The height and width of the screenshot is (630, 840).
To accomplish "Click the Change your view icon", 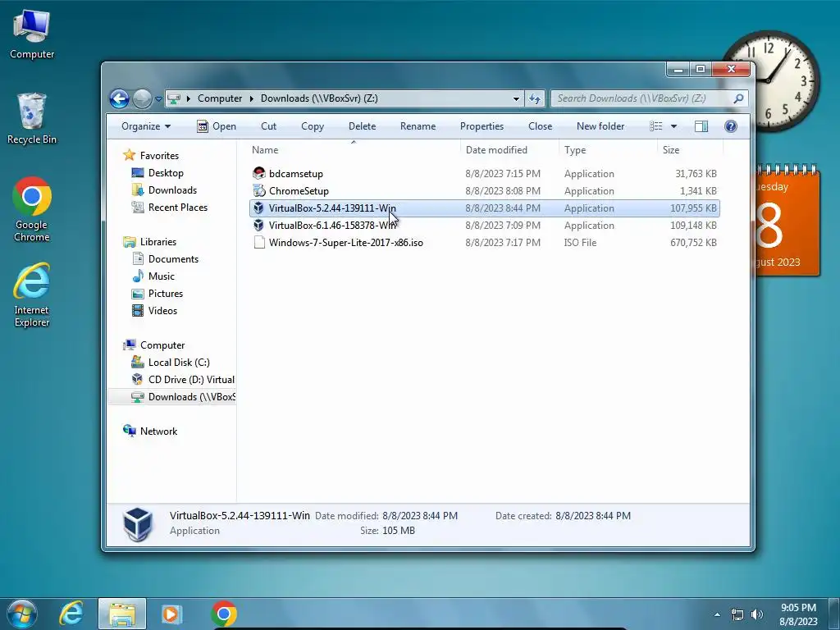I will tap(656, 126).
